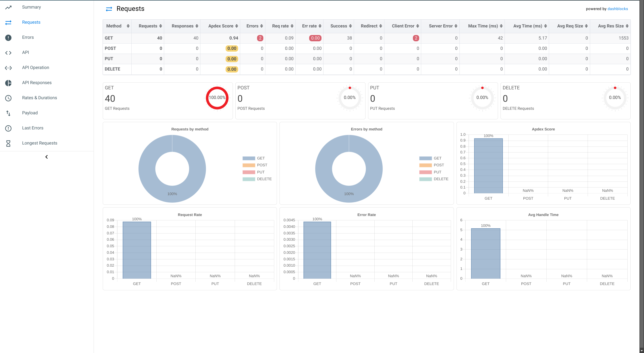Click the Summary trending-line icon
This screenshot has height=353, width=644.
click(x=8, y=7)
